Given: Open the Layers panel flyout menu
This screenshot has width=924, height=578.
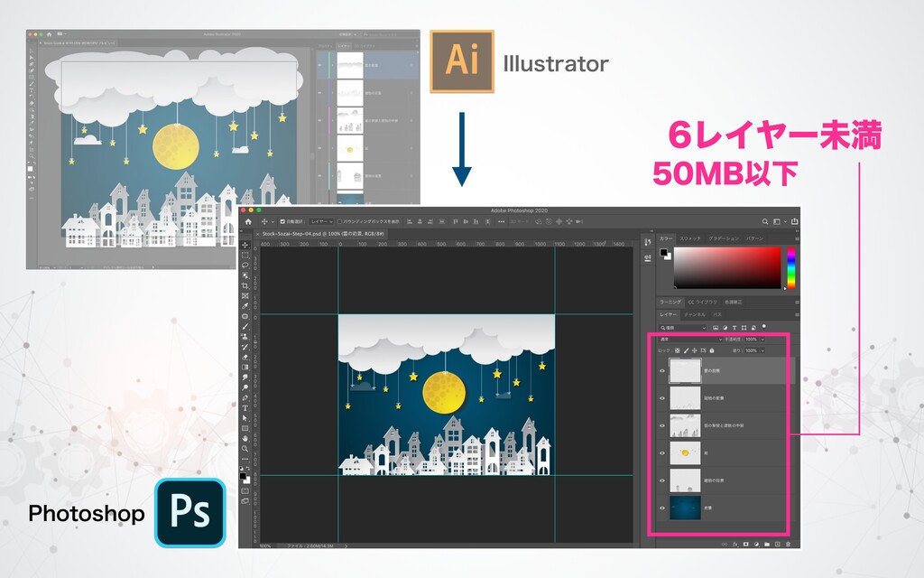Looking at the screenshot, I should (798, 315).
